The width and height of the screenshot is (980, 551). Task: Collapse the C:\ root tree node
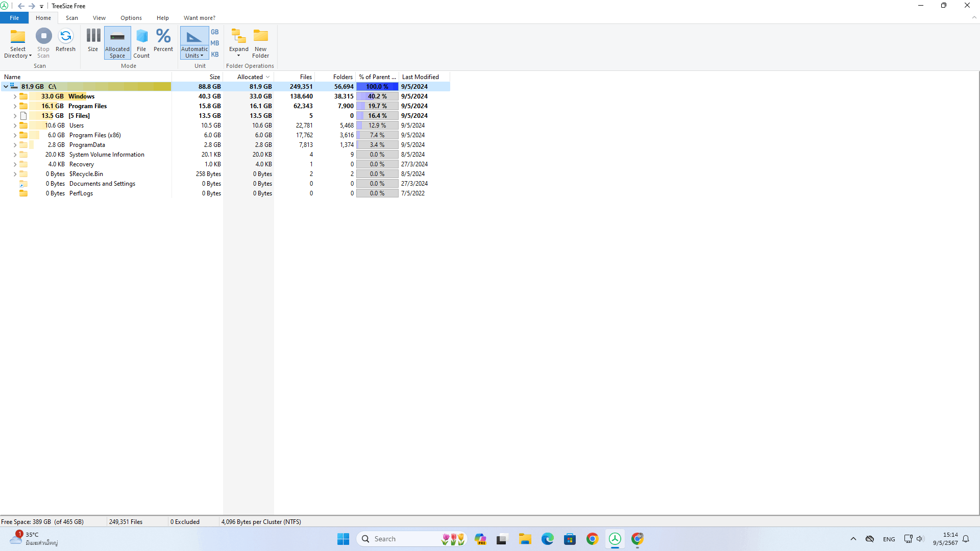tap(6, 87)
